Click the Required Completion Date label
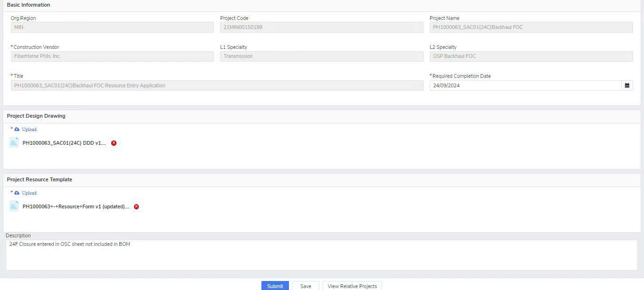This screenshot has width=644, height=290. pyautogui.click(x=461, y=76)
